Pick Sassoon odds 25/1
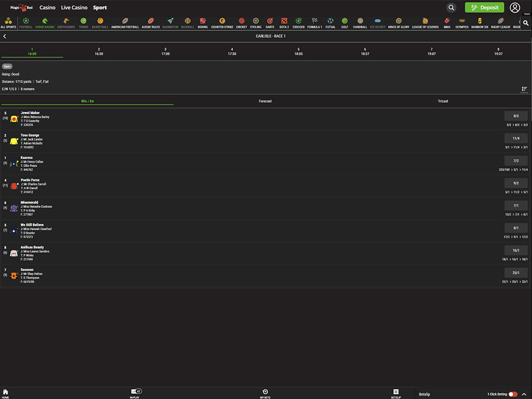This screenshot has height=399, width=532. pos(516,273)
